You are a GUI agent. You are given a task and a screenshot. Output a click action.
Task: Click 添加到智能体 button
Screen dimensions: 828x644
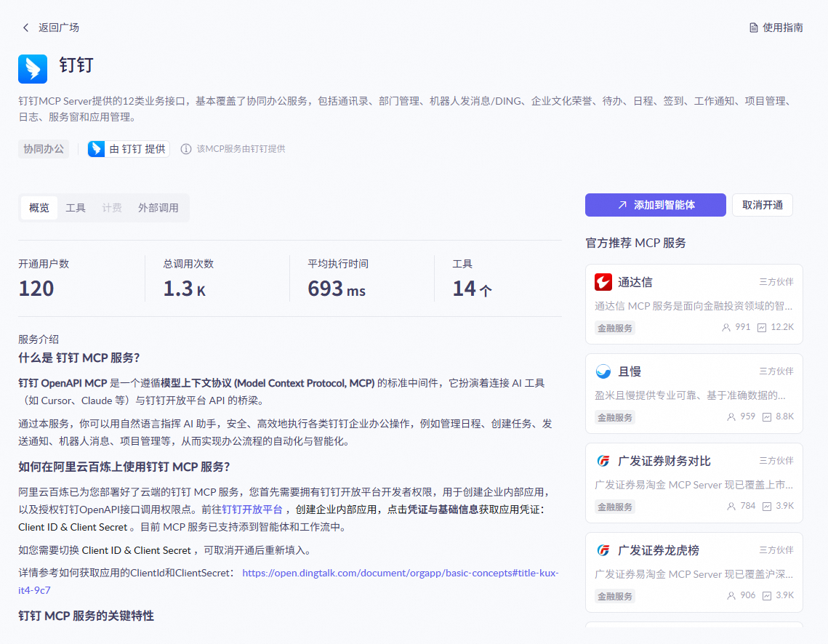(655, 205)
